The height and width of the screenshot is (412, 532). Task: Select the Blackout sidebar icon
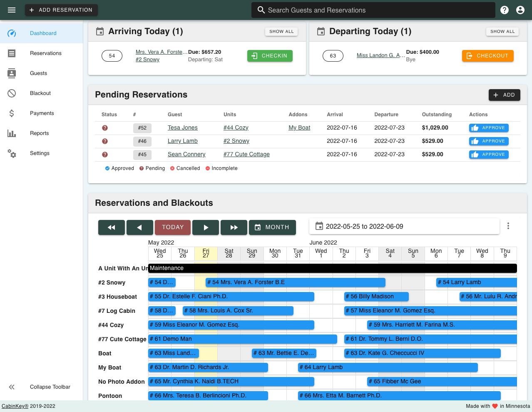(x=12, y=93)
